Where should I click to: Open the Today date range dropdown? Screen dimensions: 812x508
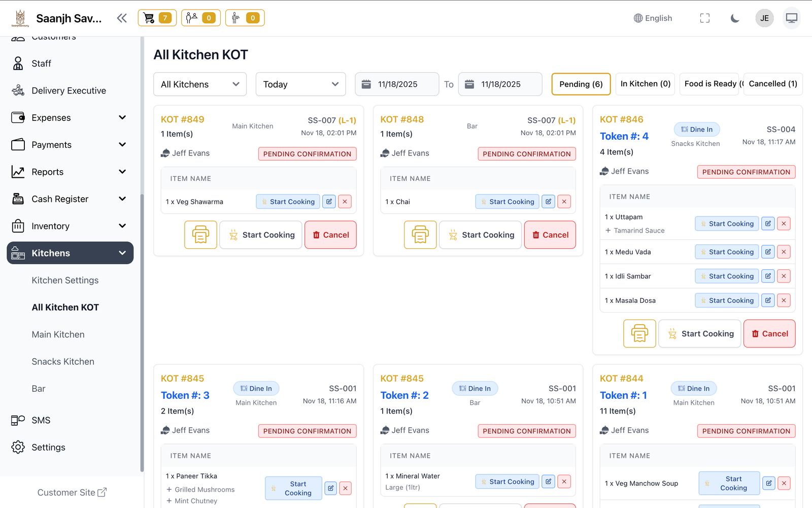click(300, 84)
